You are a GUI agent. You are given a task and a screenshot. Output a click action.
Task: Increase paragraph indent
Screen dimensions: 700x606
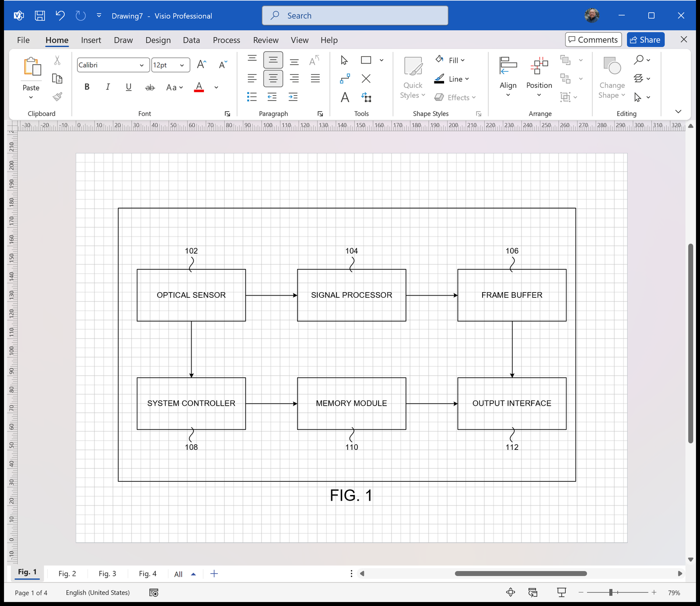click(x=293, y=97)
